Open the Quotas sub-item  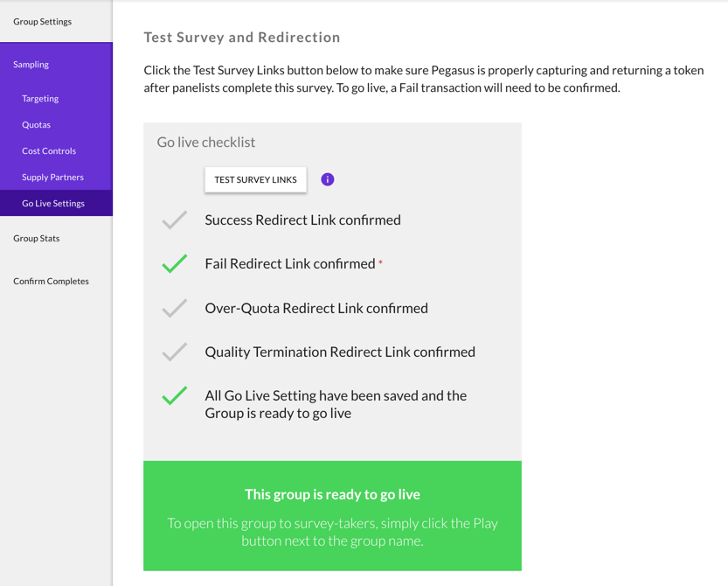pos(37,125)
